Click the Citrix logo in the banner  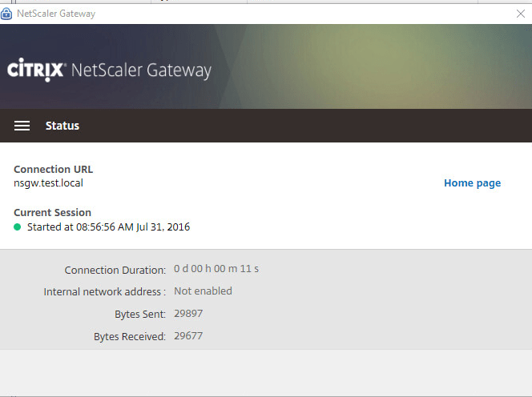pyautogui.click(x=36, y=70)
